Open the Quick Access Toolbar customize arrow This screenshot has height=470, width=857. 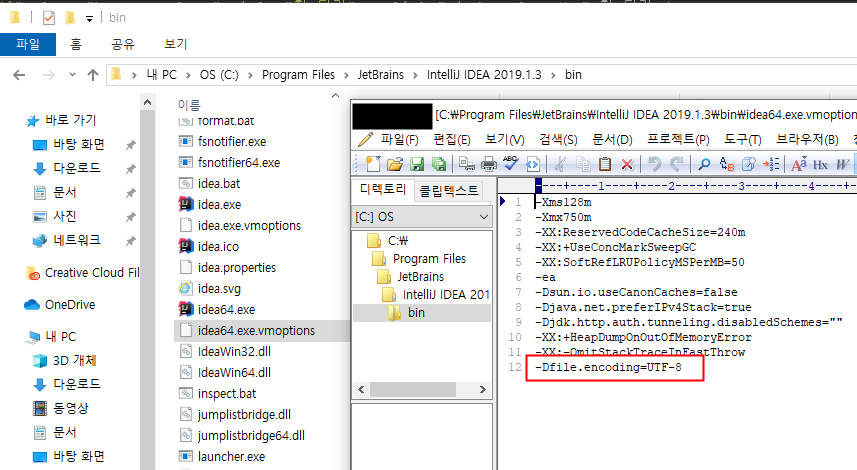tap(89, 19)
